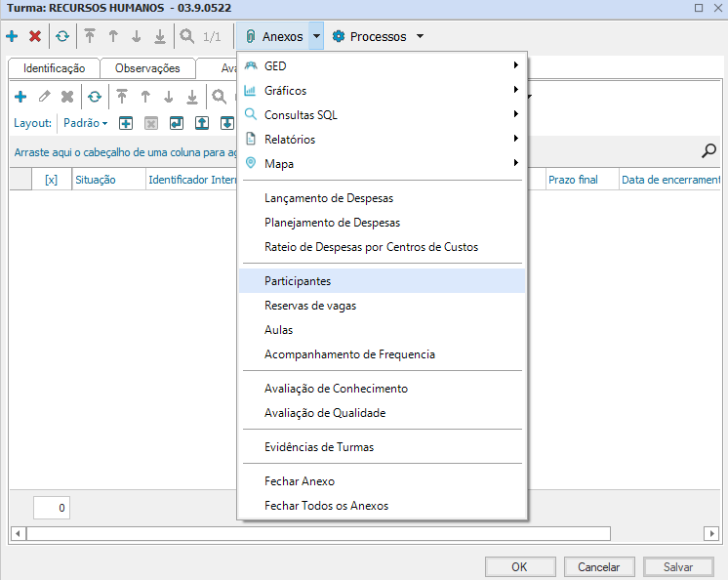The width and height of the screenshot is (728, 580).
Task: Click the expand-all plus box layout icon
Action: coord(126,123)
